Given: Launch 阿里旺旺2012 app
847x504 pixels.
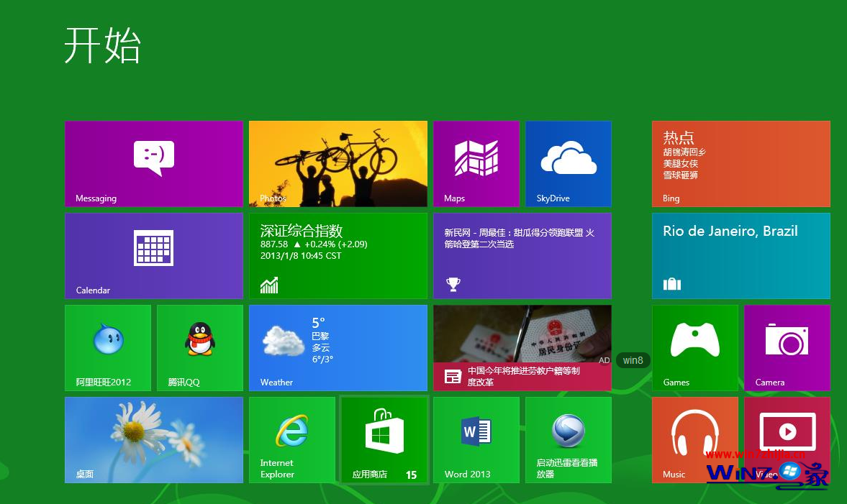Looking at the screenshot, I should [108, 348].
